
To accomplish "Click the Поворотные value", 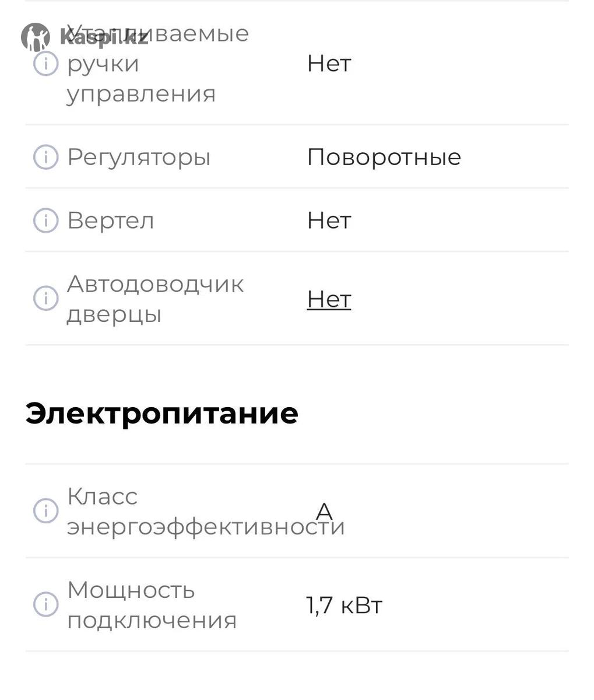I will (x=384, y=157).
